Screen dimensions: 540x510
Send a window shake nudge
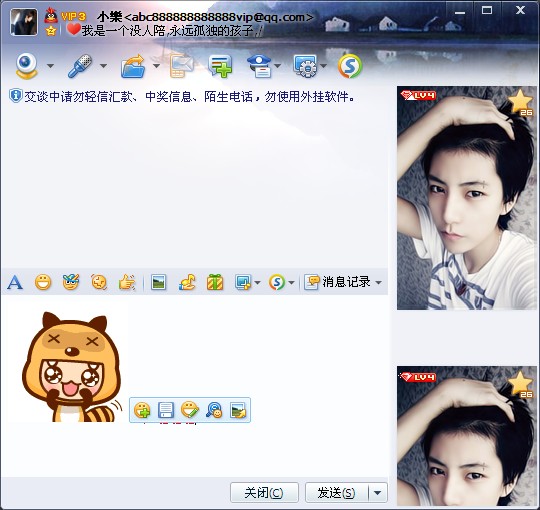pos(99,282)
